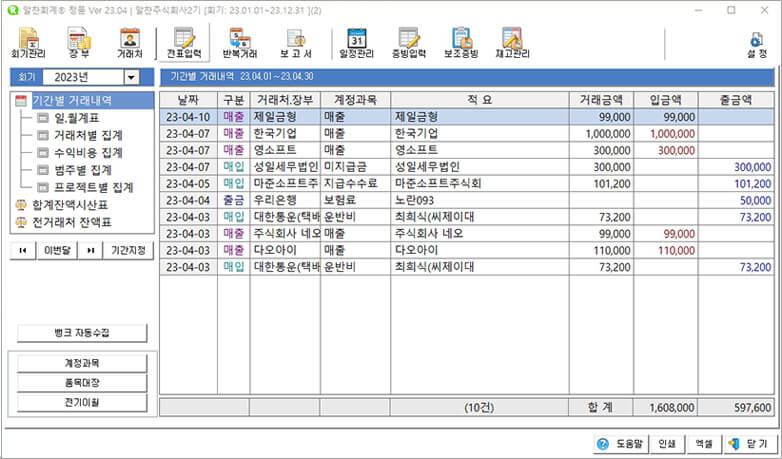Select 범주별 집계 tree item
This screenshot has width=782, height=459.
tap(83, 170)
